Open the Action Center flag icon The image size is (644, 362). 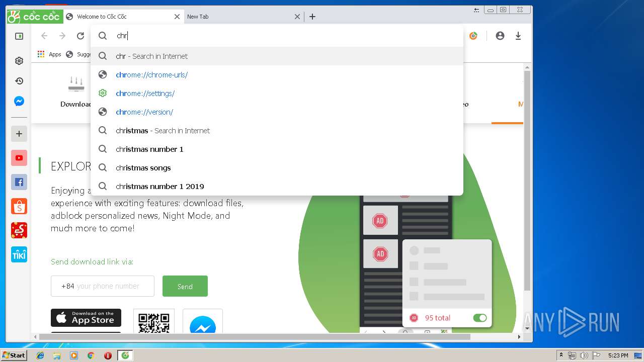point(596,355)
